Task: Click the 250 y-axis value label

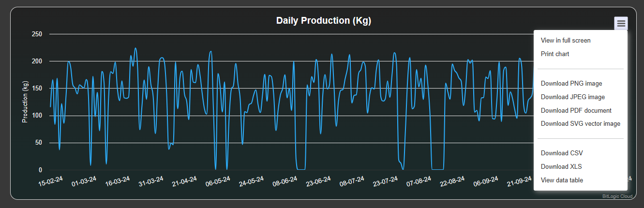Action: (x=37, y=34)
